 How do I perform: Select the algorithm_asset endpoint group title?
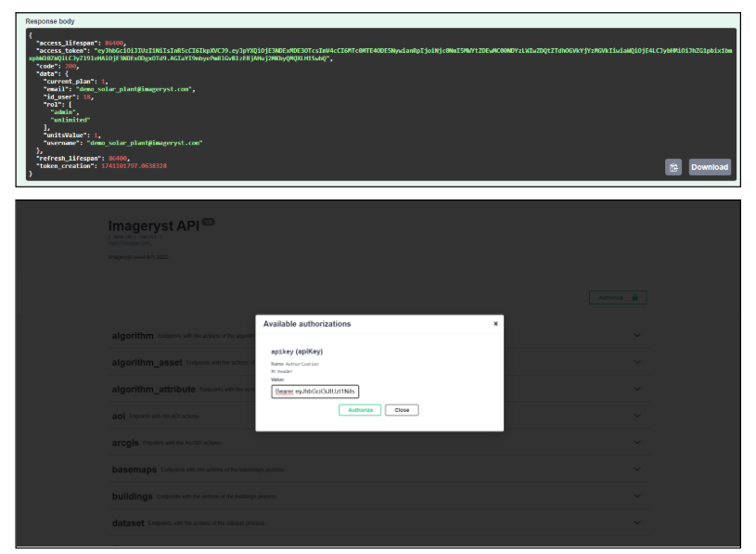point(147,363)
